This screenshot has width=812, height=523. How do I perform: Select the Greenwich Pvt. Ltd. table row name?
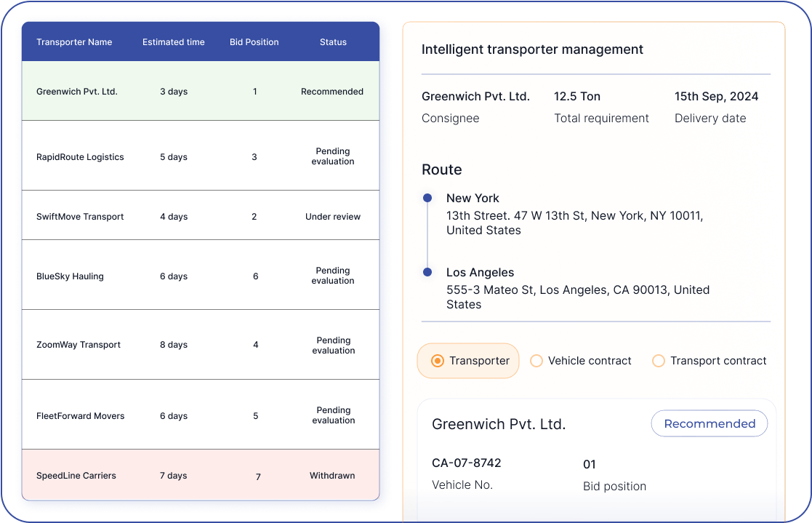pos(76,91)
